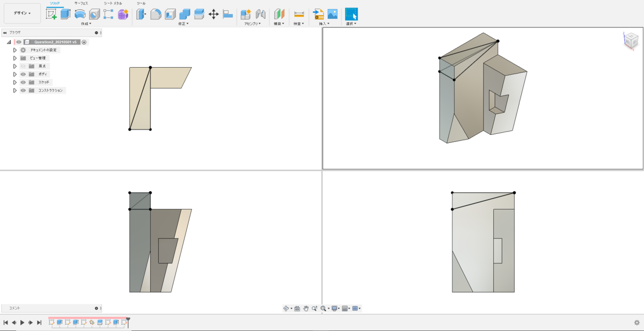This screenshot has width=644, height=331.
Task: Expand the コンストラクション node
Action: pyautogui.click(x=15, y=90)
